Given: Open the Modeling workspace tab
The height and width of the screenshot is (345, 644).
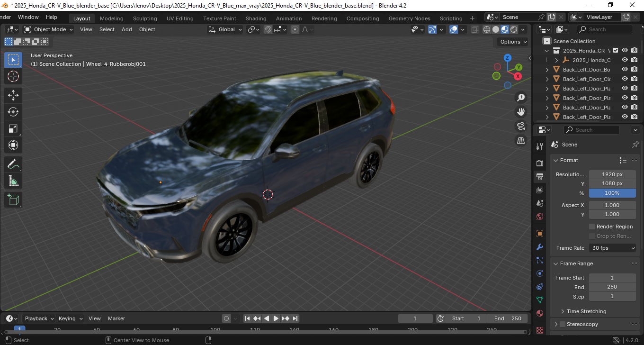Looking at the screenshot, I should tap(111, 18).
